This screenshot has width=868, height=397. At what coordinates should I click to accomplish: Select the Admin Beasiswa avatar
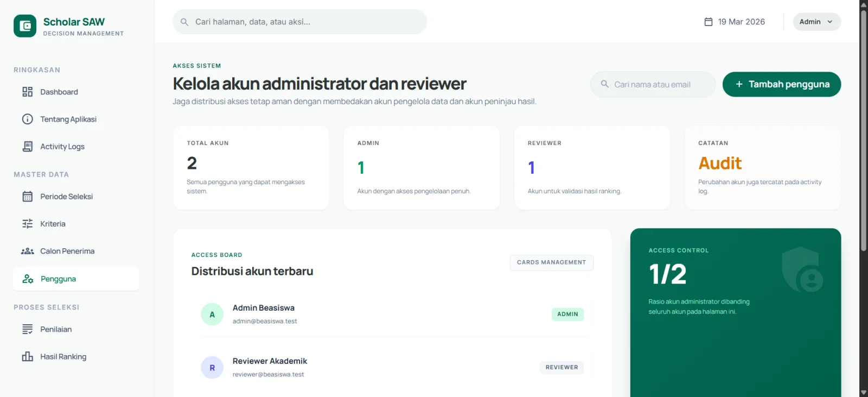[212, 314]
